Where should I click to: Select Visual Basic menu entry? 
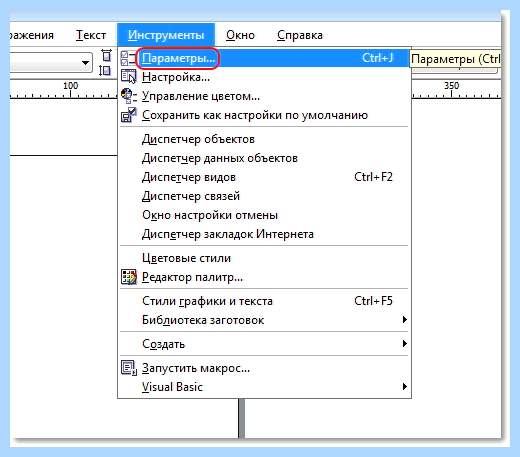(264, 387)
